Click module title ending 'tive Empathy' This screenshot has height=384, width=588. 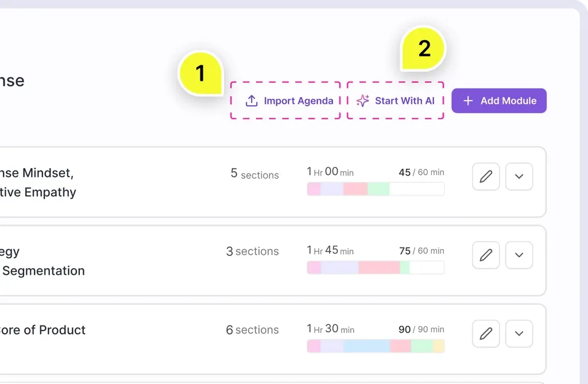point(38,183)
